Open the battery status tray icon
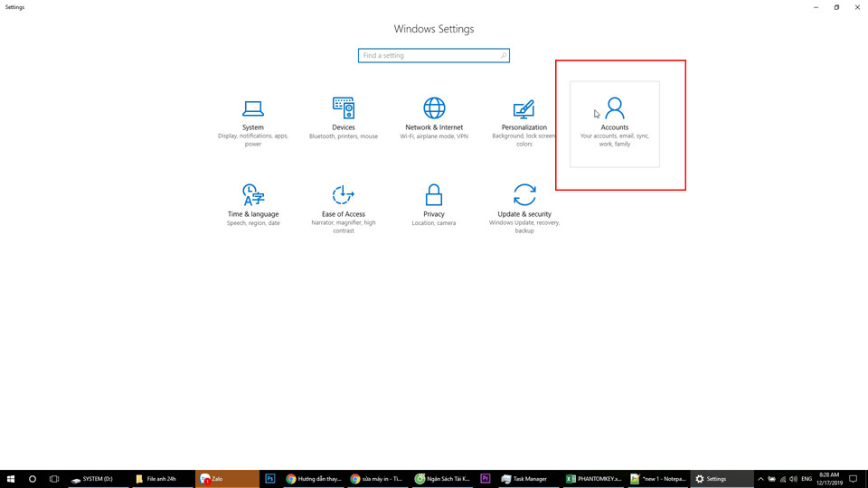Viewport: 868px width, 488px height. pos(771,479)
